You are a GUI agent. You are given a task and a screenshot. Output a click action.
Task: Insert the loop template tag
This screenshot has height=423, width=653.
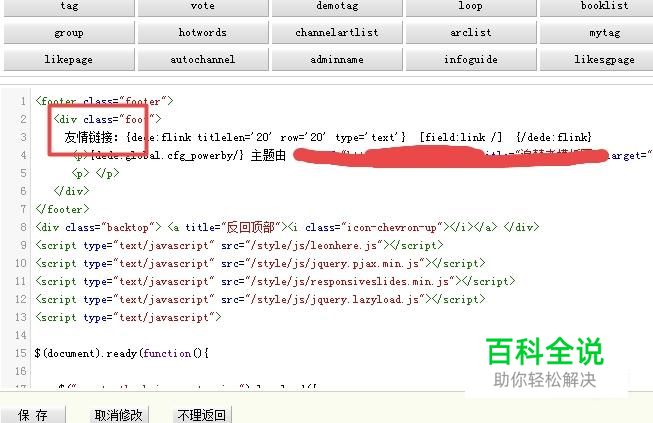pos(471,7)
